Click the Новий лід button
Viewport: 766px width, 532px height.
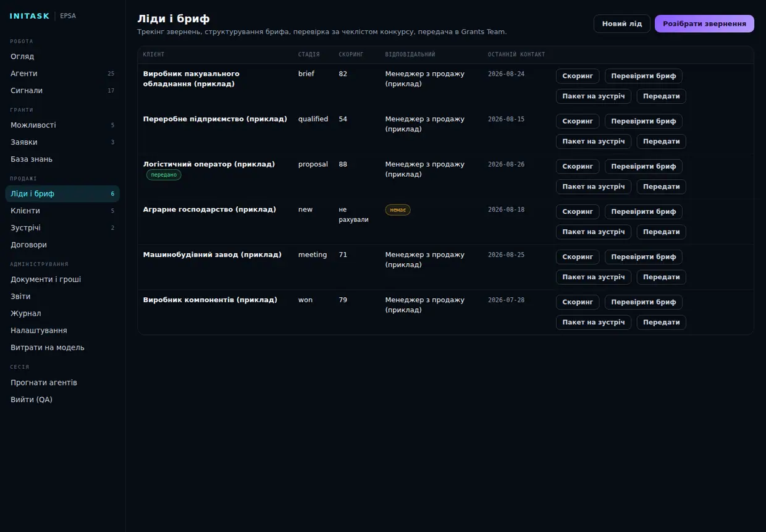[621, 23]
